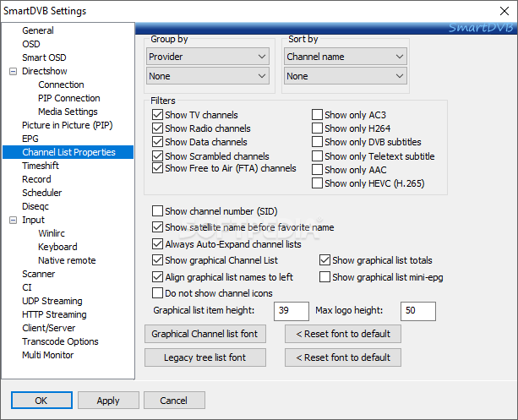Click Legacy tree list font button

(205, 357)
